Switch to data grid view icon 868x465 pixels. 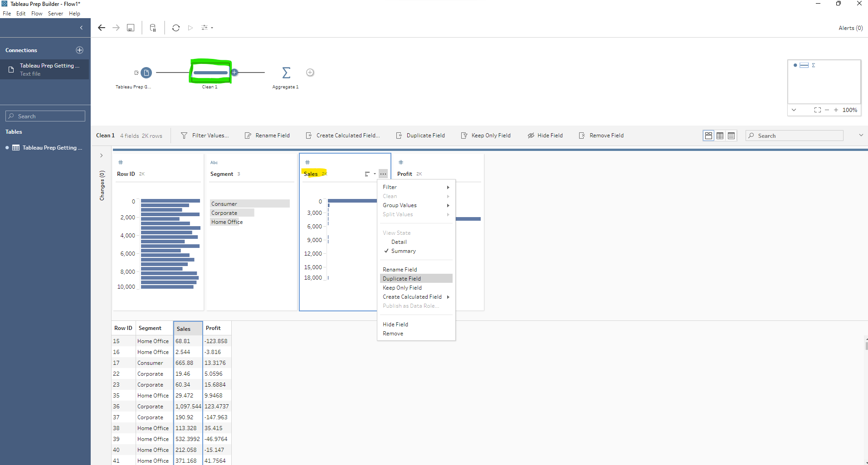(720, 136)
